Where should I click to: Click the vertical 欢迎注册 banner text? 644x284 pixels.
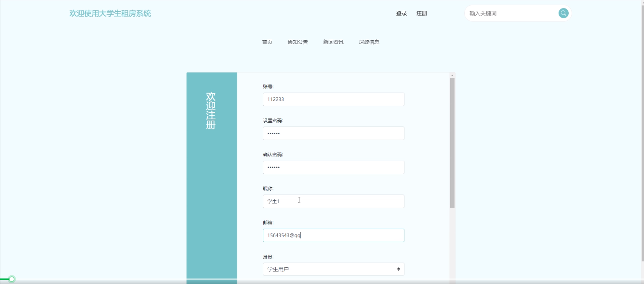pyautogui.click(x=211, y=111)
